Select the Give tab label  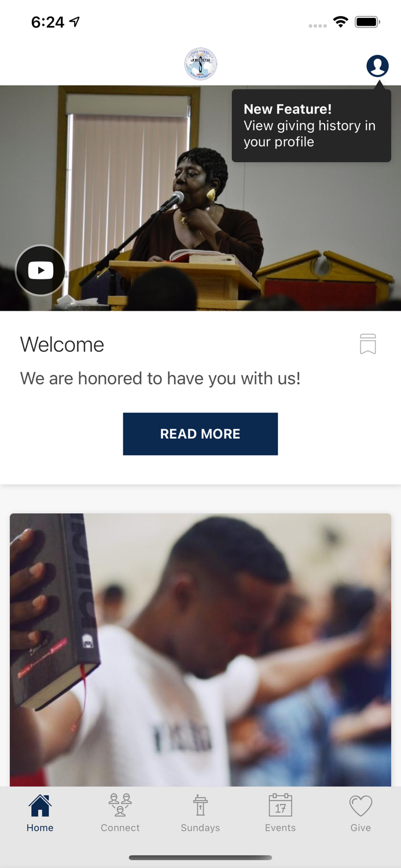pos(360,827)
